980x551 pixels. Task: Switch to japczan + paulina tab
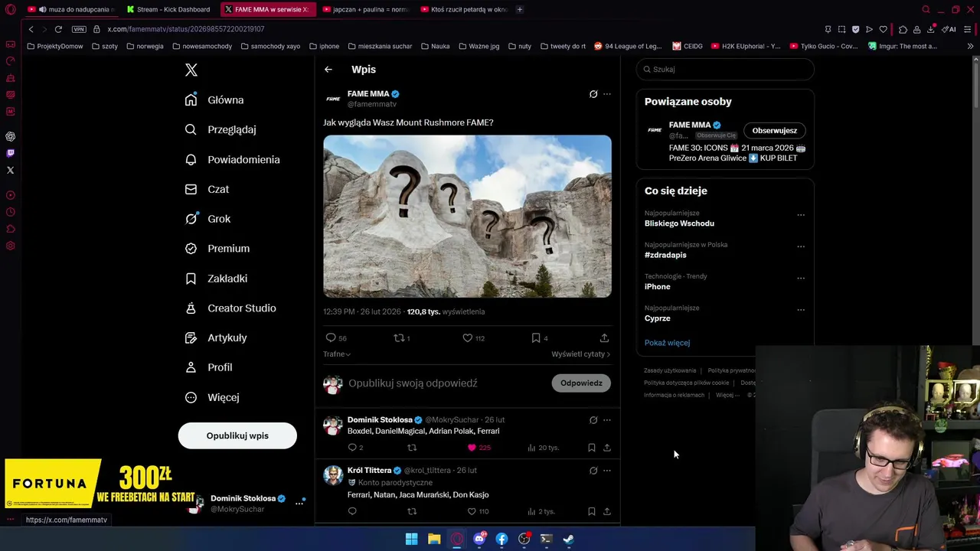pos(366,9)
